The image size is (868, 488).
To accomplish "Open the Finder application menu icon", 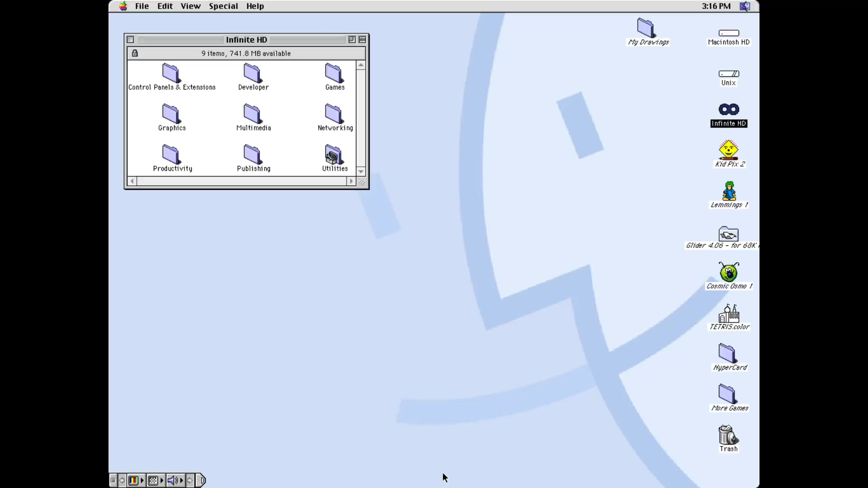I will tap(745, 6).
